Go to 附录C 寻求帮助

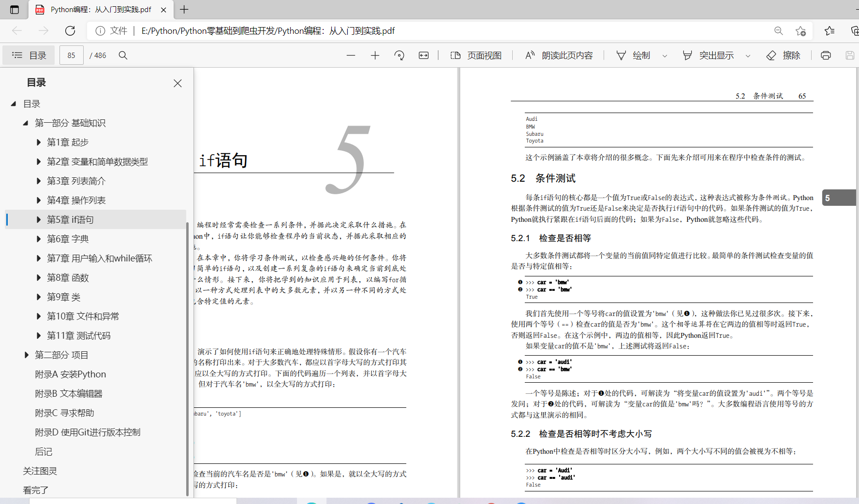click(64, 413)
